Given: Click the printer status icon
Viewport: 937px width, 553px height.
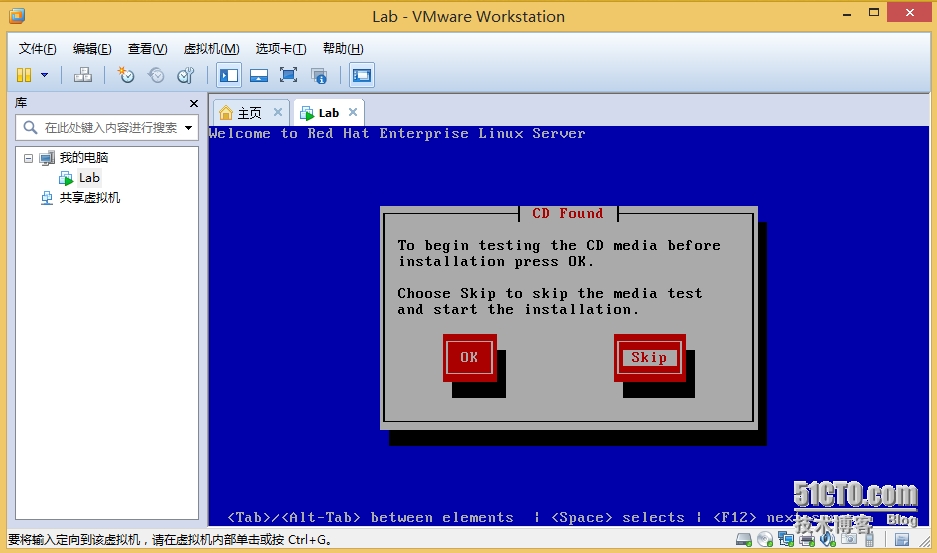Looking at the screenshot, I should (807, 540).
